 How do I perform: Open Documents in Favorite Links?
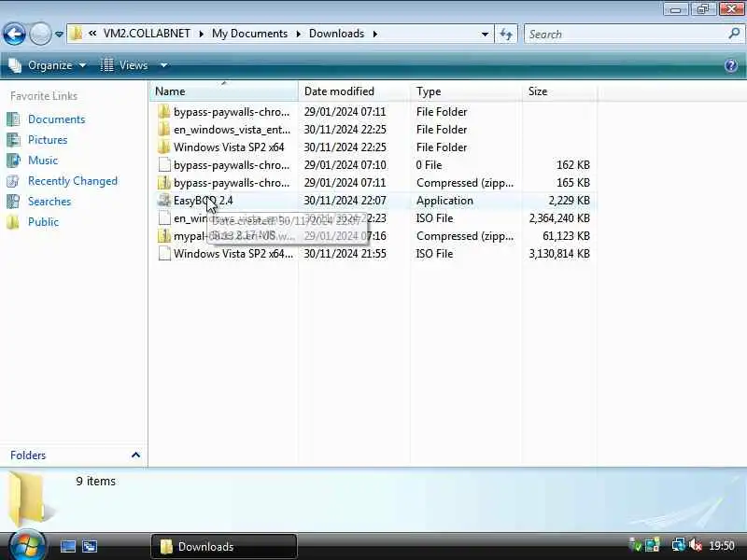click(x=56, y=119)
